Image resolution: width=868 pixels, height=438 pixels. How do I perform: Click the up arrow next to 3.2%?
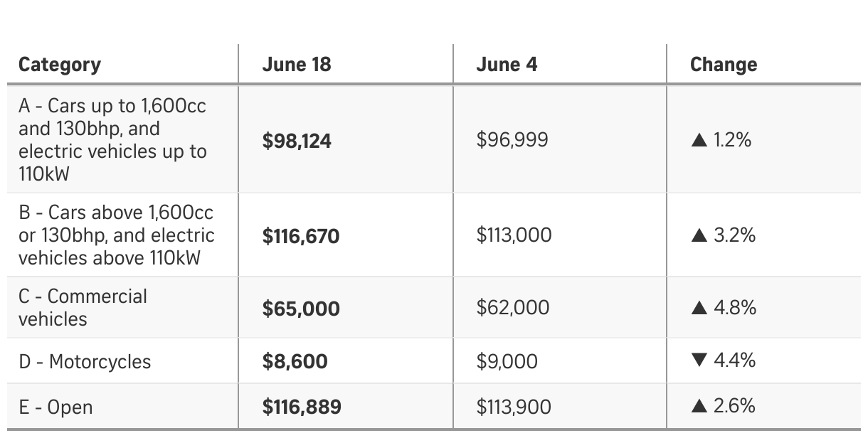pos(699,235)
